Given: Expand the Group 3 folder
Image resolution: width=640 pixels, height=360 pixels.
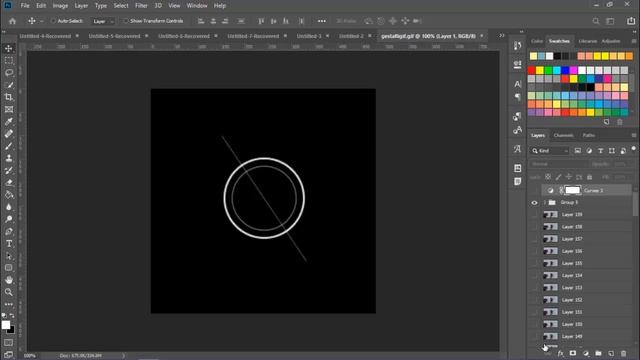Looking at the screenshot, I should [544, 202].
